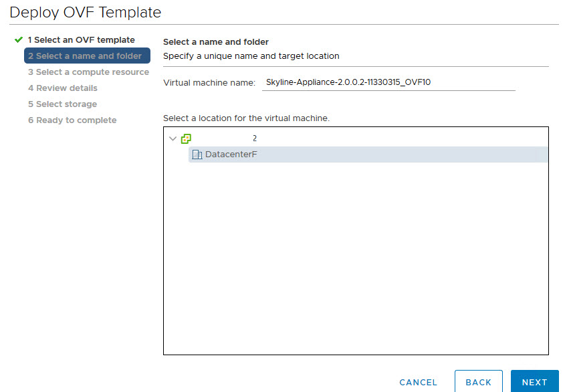Click the DatacenterF datacenter icon
Image resolution: width=567 pixels, height=392 pixels.
pos(197,155)
